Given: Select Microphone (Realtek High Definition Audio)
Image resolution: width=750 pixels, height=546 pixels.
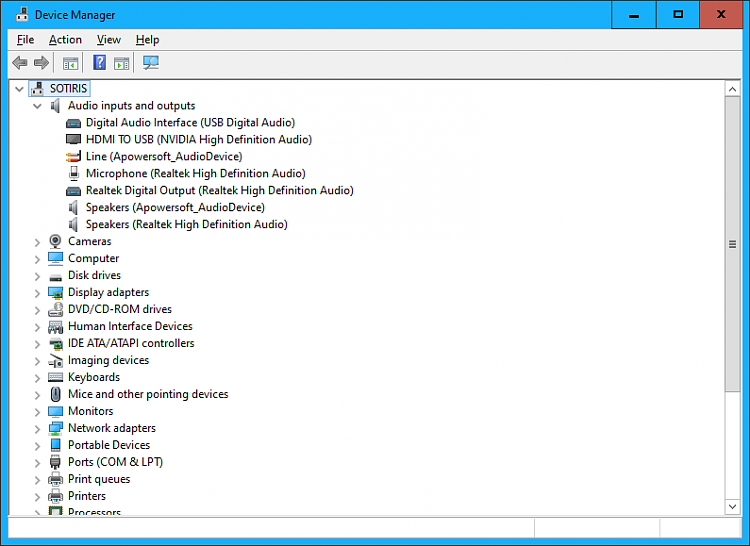Looking at the screenshot, I should (196, 174).
